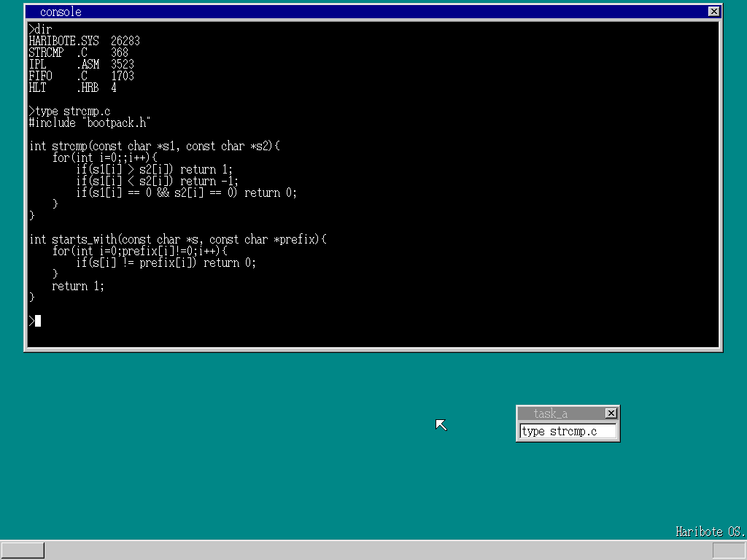
Task: Click the FIFO .C file listing row
Action: (x=82, y=76)
